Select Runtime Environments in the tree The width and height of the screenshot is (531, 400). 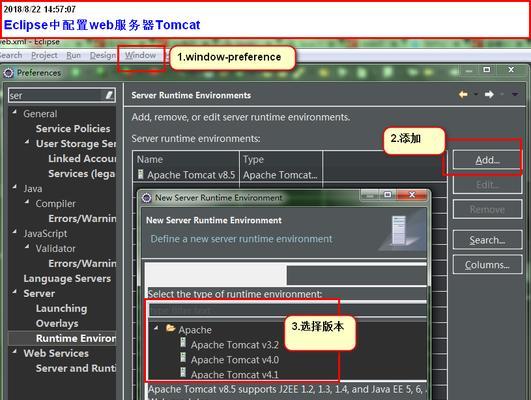[76, 338]
